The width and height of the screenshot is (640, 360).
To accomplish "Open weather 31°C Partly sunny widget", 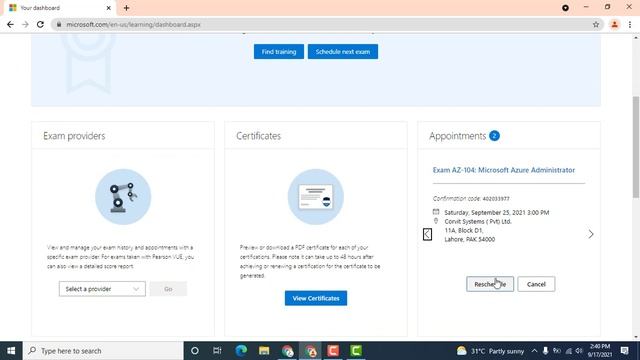I will pos(491,351).
